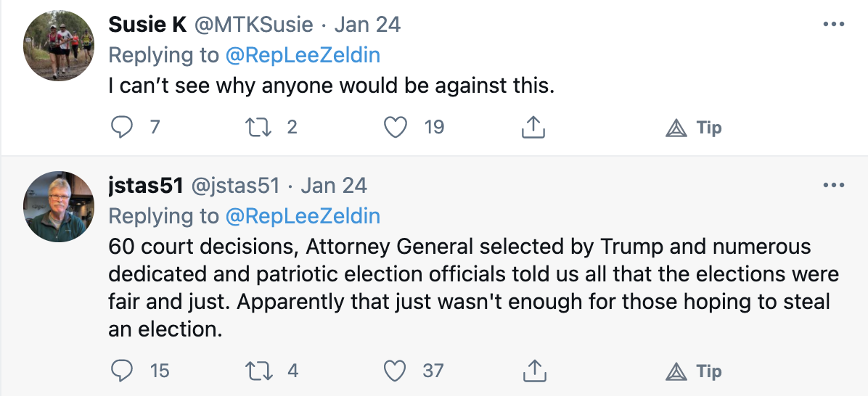This screenshot has height=396, width=868.
Task: Open Jan 24 timestamp on Susie K's tweet
Action: [x=367, y=25]
